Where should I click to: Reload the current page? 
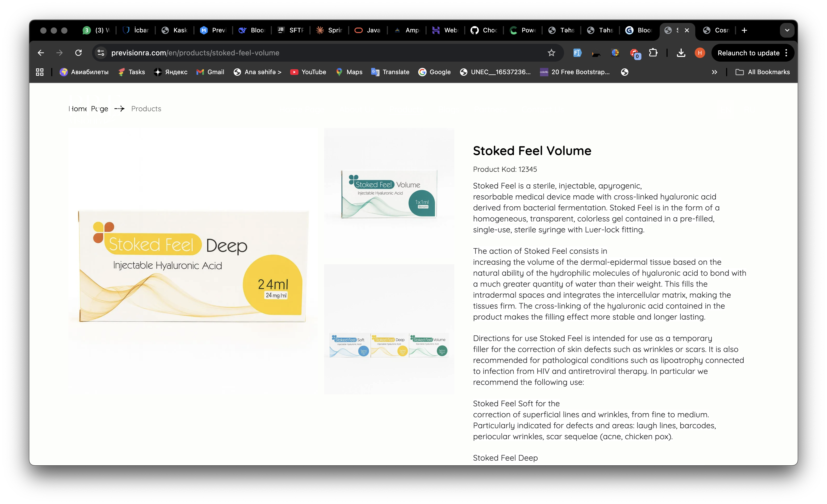[78, 53]
